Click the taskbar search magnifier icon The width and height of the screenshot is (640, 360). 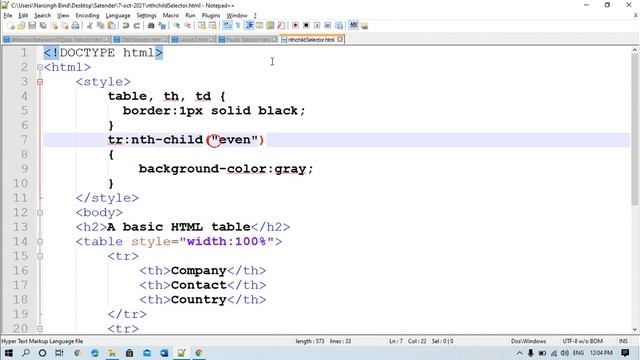26,353
